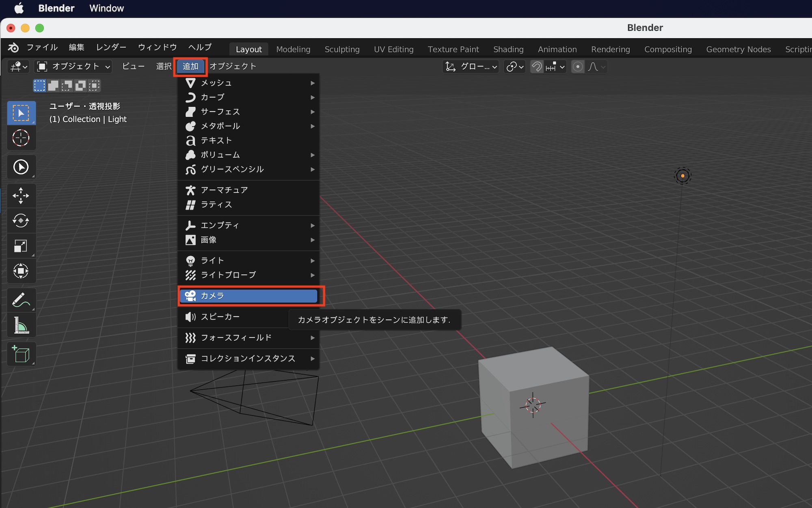The image size is (812, 508).
Task: Open the ファイル menu
Action: [42, 47]
